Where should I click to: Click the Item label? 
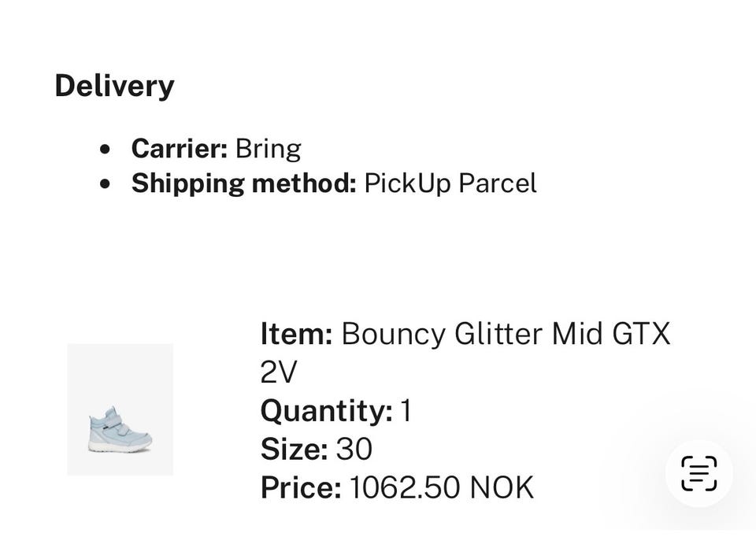[296, 334]
